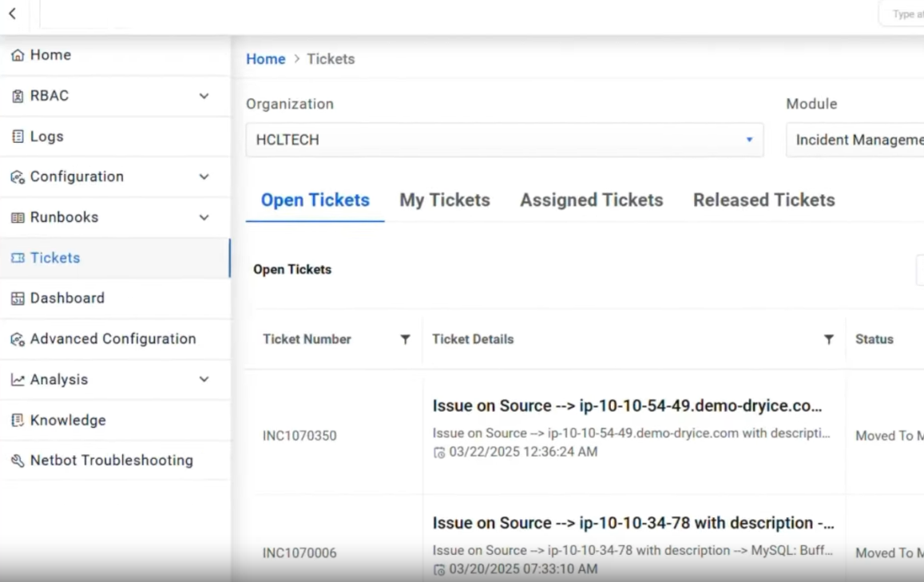Viewport: 924px width, 582px height.
Task: Click the 03/20/2025 07:33:10 AM timestamp
Action: click(523, 569)
